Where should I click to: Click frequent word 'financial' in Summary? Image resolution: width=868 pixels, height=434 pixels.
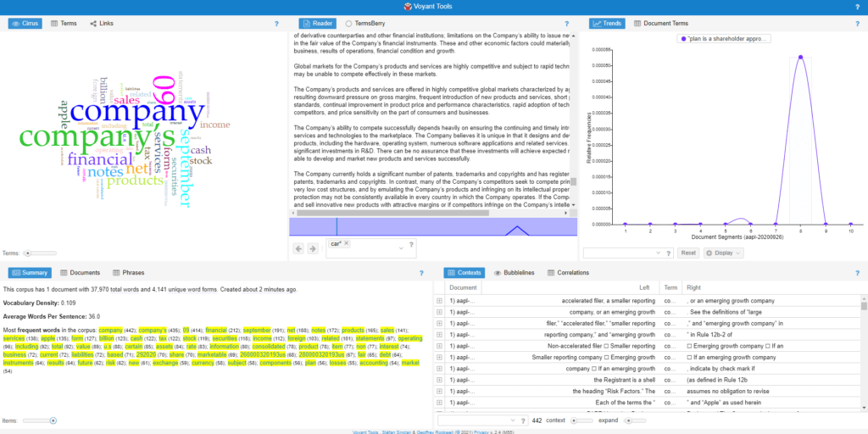click(x=216, y=330)
